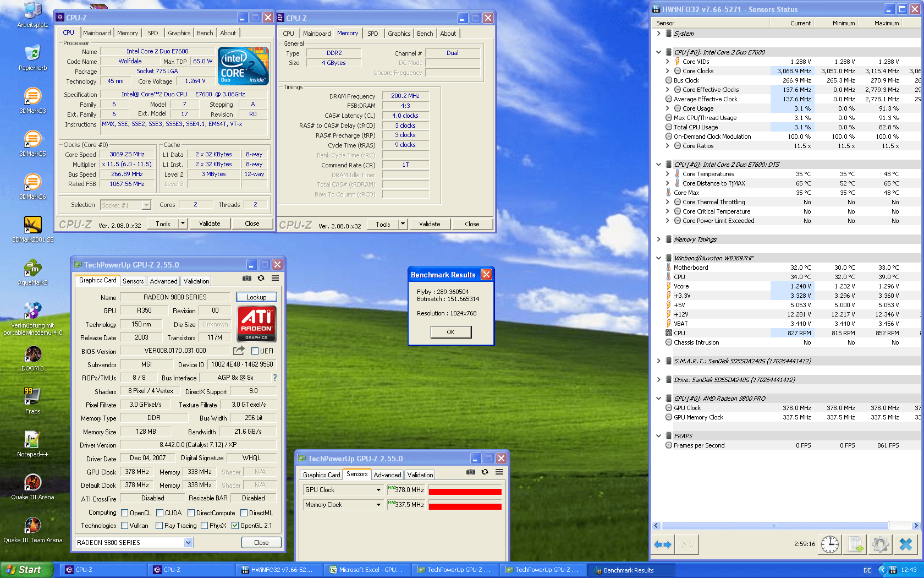Click the HWiNFO32 taskbar button
The width and height of the screenshot is (924, 578).
point(279,570)
